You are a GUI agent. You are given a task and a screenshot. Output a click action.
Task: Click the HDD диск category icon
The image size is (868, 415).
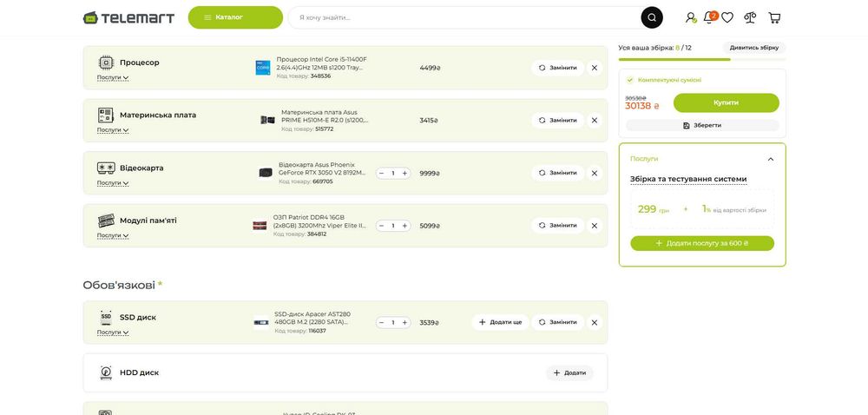(x=106, y=372)
